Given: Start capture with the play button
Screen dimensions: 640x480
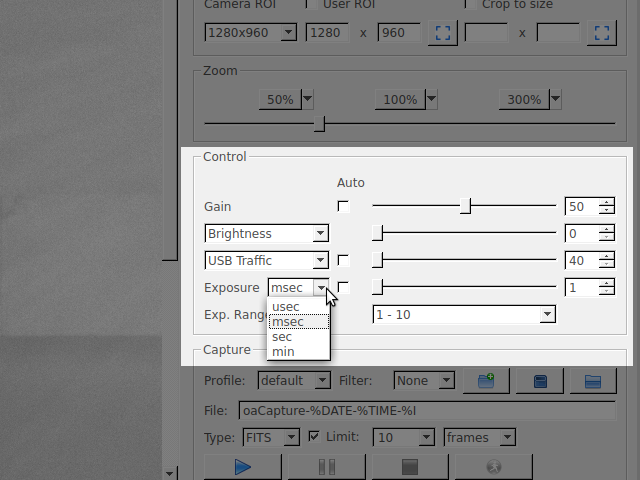Looking at the screenshot, I should pyautogui.click(x=242, y=467).
